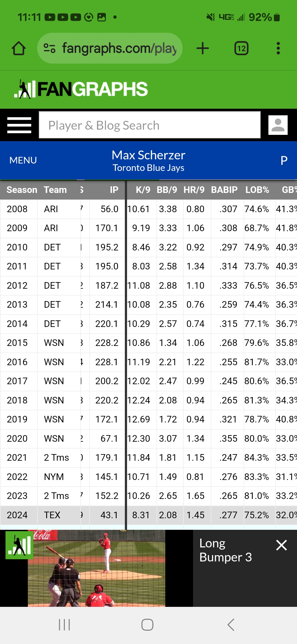The width and height of the screenshot is (297, 644).
Task: Open site info icon in address bar
Action: tap(50, 48)
